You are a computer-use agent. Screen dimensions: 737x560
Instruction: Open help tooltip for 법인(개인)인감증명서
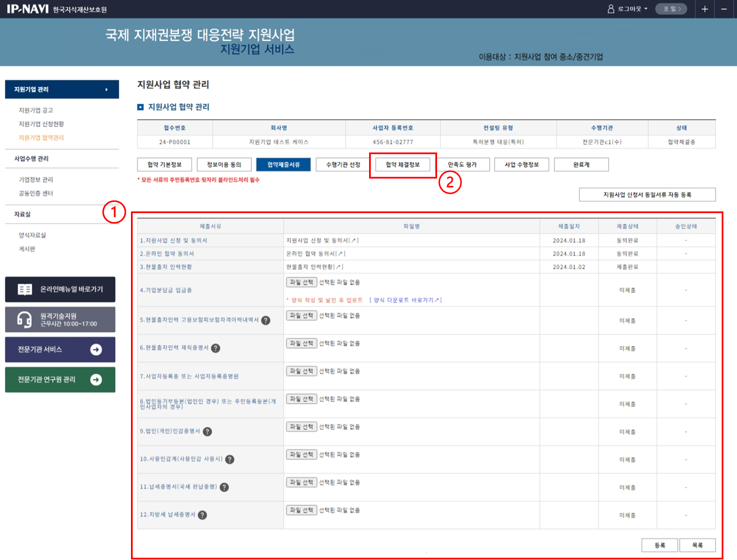(207, 431)
